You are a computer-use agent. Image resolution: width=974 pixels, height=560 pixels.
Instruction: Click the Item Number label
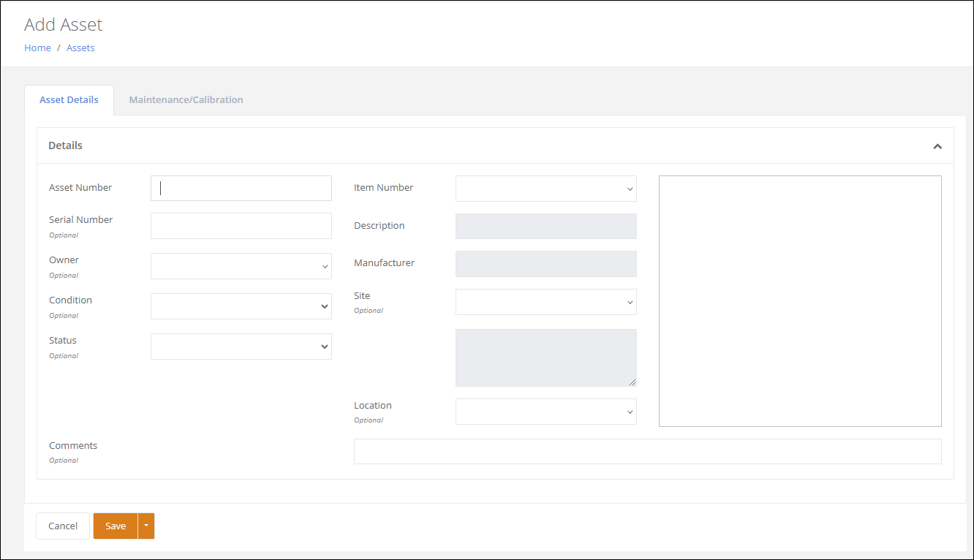tap(384, 188)
